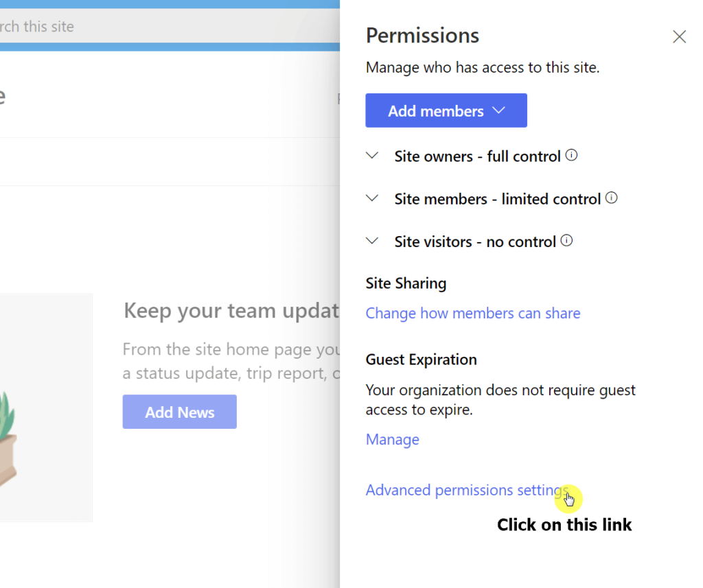Viewport: 703px width, 588px height.
Task: Click the Site Sharing heading
Action: 406,283
